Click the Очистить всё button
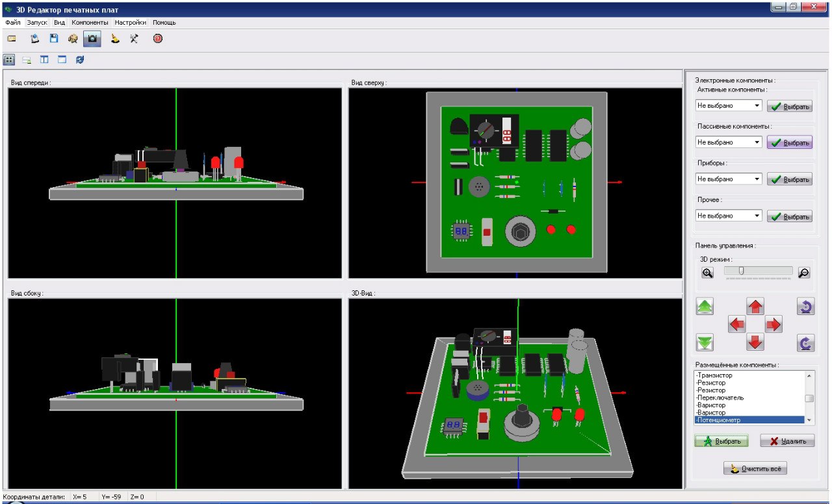 755,468
